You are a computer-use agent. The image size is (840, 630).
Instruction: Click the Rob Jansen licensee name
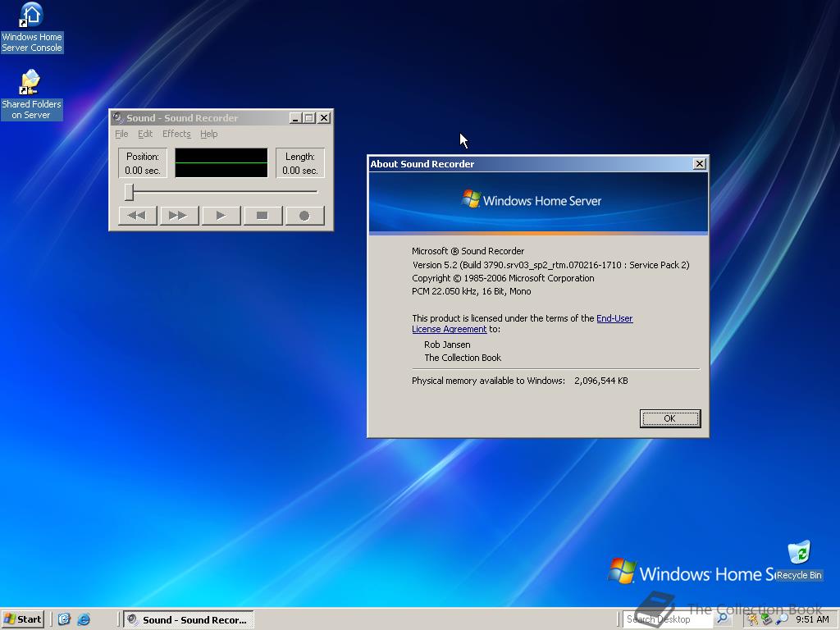click(x=447, y=345)
